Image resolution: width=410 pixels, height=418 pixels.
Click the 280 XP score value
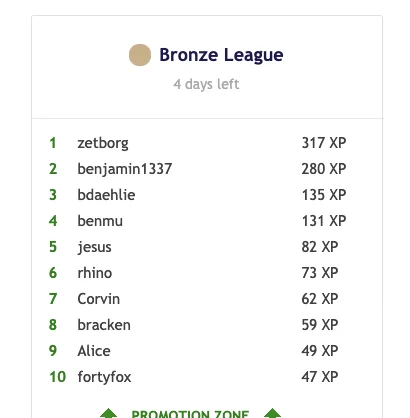click(324, 169)
